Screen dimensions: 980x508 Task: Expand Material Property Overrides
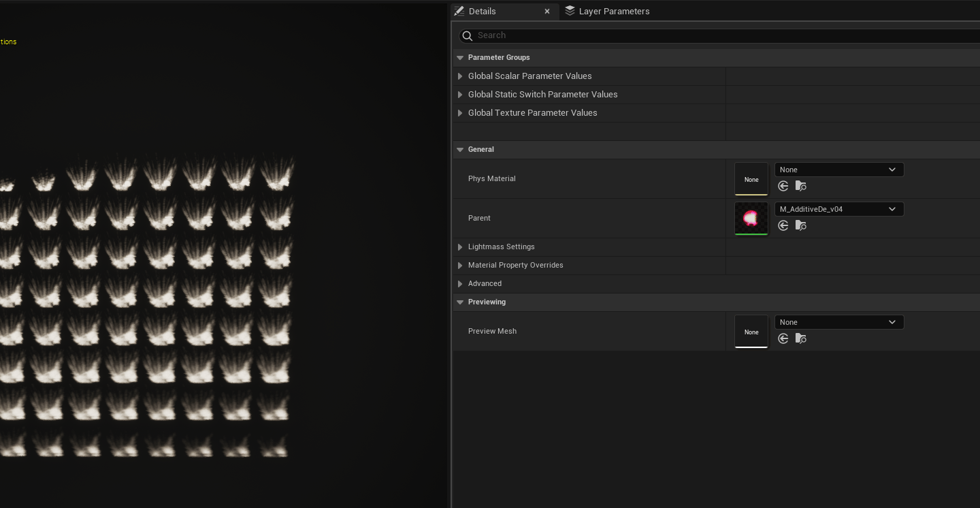point(460,266)
